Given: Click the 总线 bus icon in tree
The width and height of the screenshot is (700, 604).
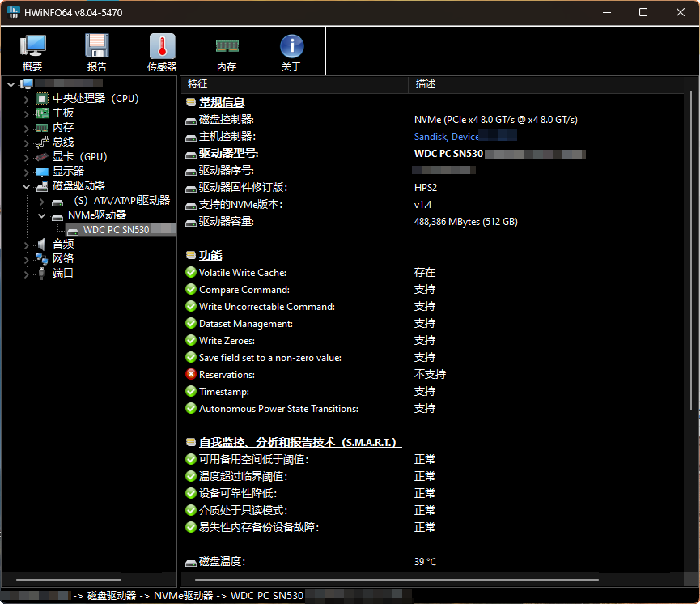Looking at the screenshot, I should 41,142.
